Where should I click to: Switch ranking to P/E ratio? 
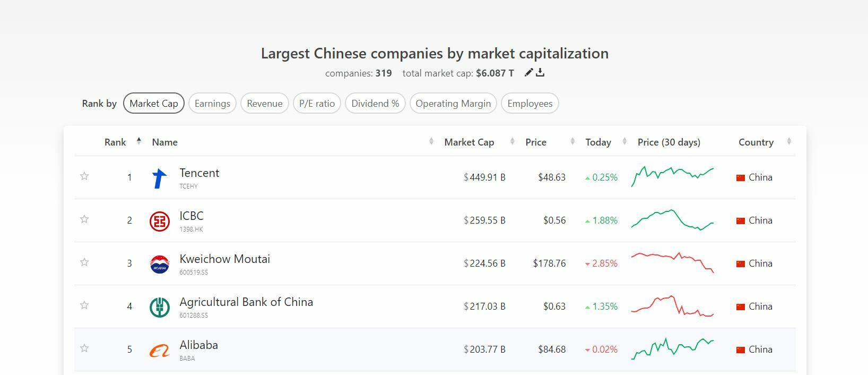click(317, 104)
